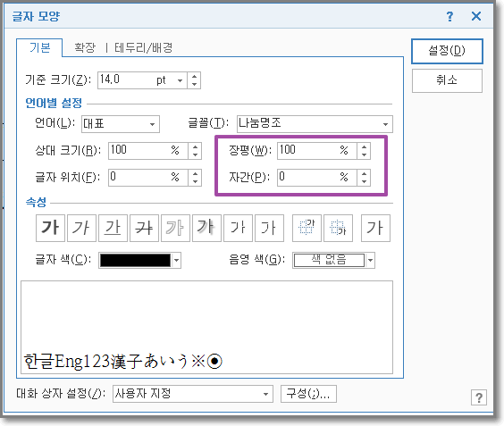Screen dimensions: 504x426
Task: Close the 글자 모양 dialog
Action: point(476,16)
